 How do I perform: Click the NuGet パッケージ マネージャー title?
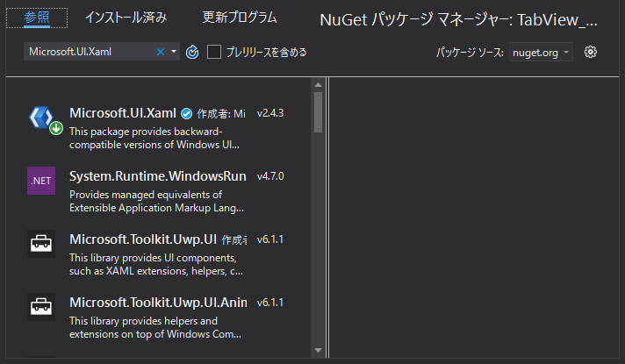458,20
